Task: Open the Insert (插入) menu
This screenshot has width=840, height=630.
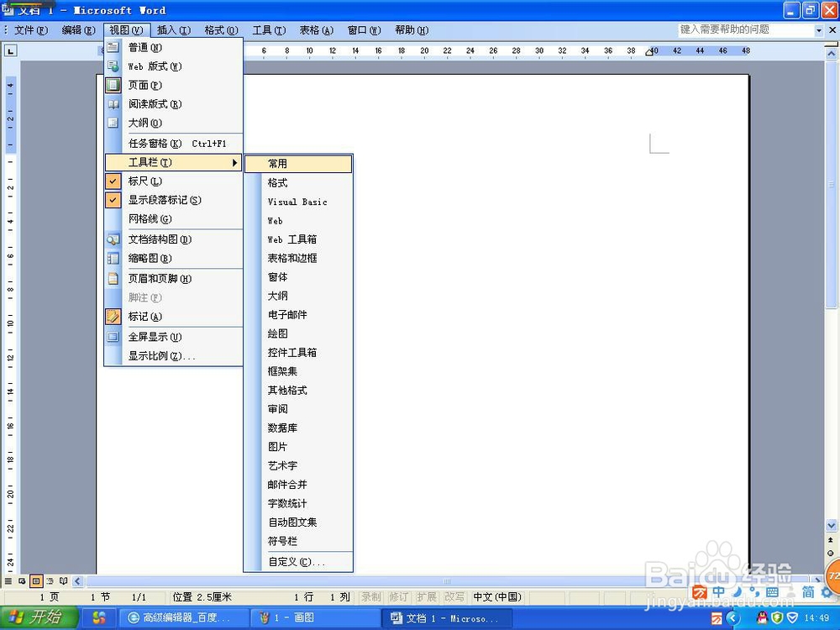Action: coord(174,30)
